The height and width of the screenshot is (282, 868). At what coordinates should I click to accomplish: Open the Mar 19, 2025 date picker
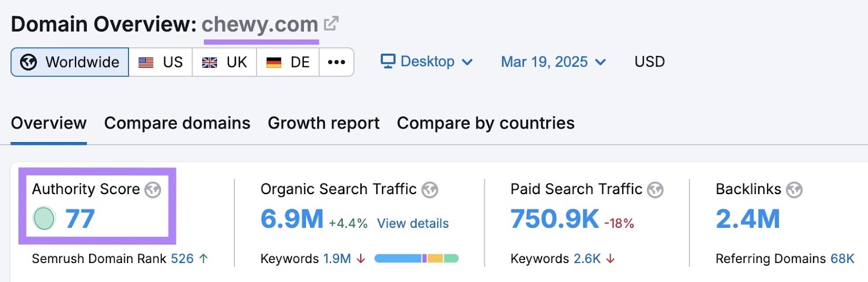point(553,62)
